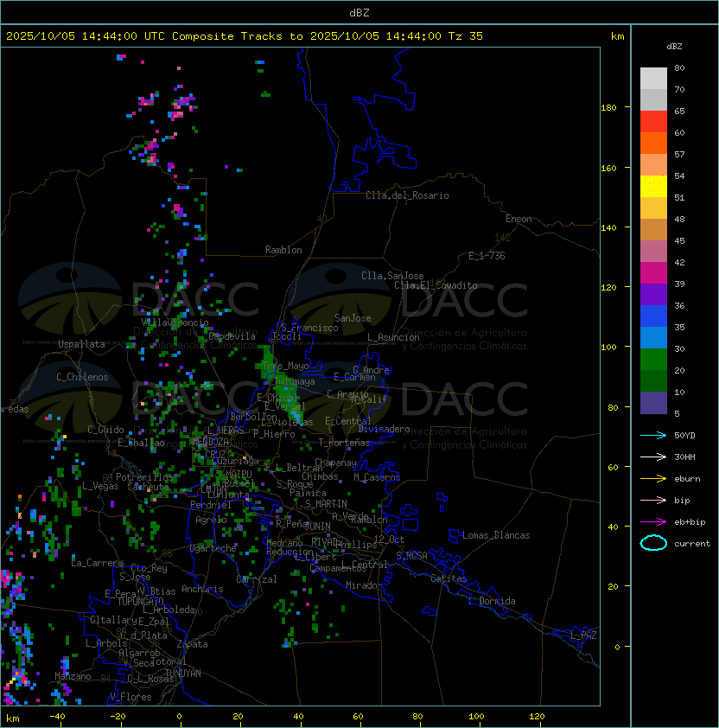
Task: Click the 'Mirador' place label
Action: [x=364, y=585]
